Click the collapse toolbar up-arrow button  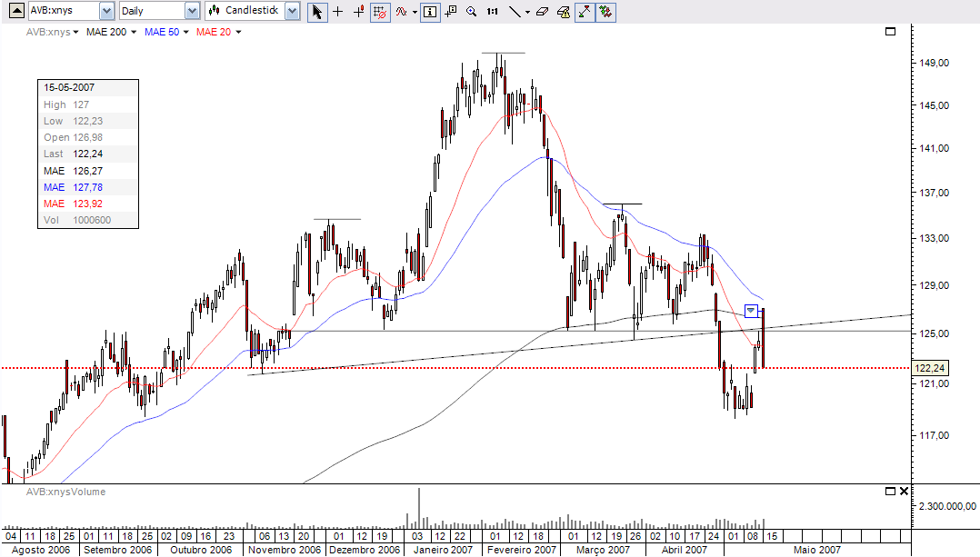17,11
